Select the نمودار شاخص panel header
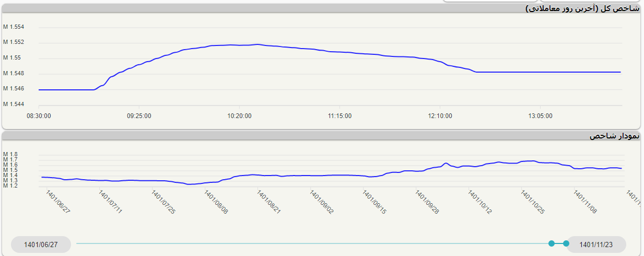The height and width of the screenshot is (256, 644). pyautogui.click(x=614, y=136)
